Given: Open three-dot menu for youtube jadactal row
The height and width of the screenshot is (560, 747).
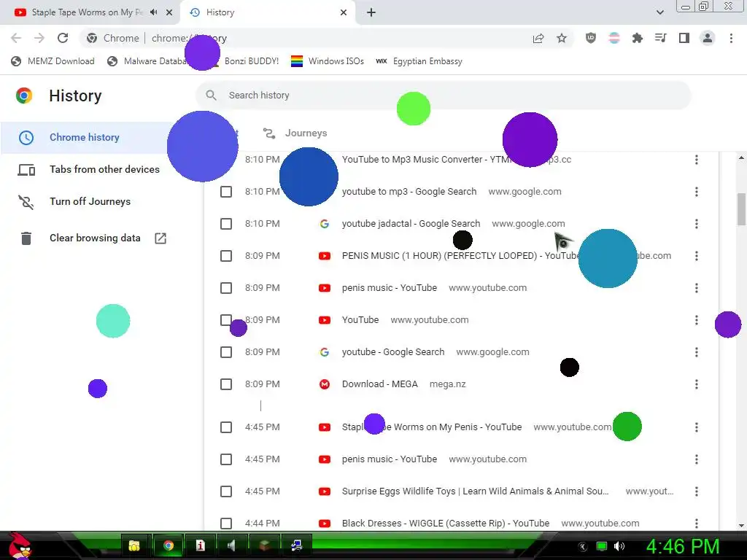Looking at the screenshot, I should tap(697, 224).
